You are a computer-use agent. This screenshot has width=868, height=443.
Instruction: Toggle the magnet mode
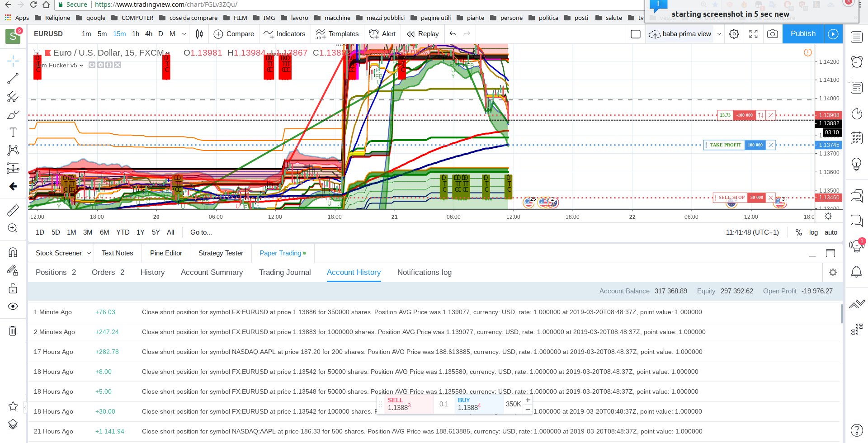13,252
